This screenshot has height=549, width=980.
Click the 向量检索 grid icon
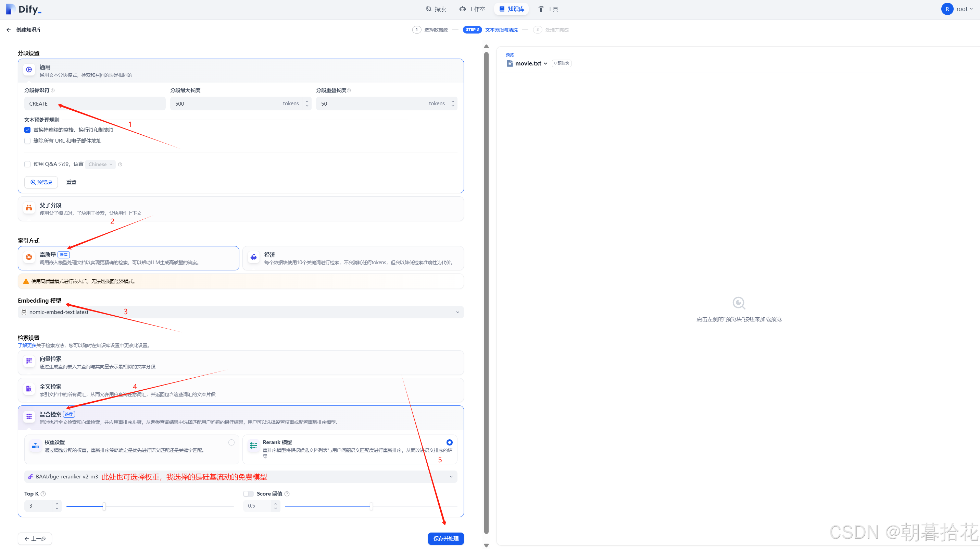pyautogui.click(x=29, y=361)
